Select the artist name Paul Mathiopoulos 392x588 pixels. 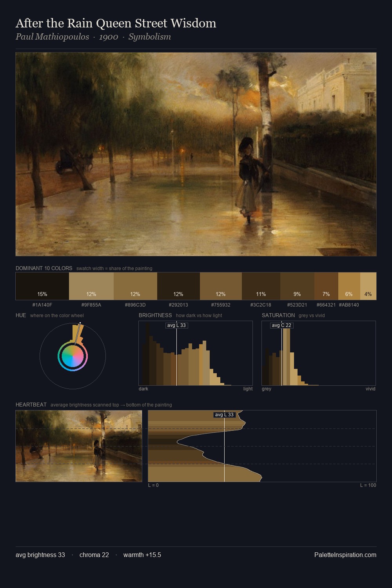click(x=52, y=37)
